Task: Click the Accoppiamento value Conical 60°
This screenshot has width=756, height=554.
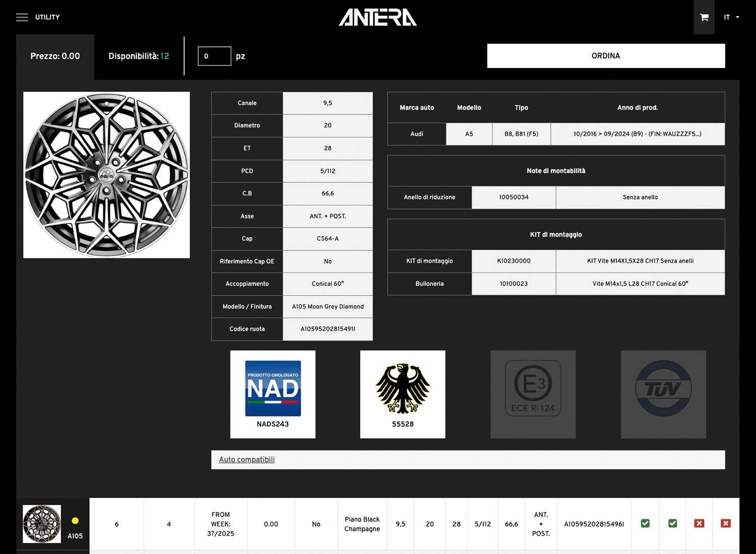Action: 328,284
